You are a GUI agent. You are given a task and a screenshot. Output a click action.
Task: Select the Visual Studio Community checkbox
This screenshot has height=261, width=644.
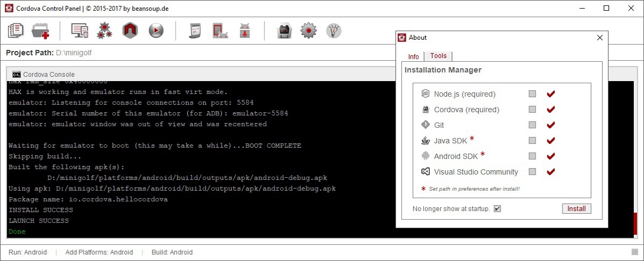click(x=532, y=172)
